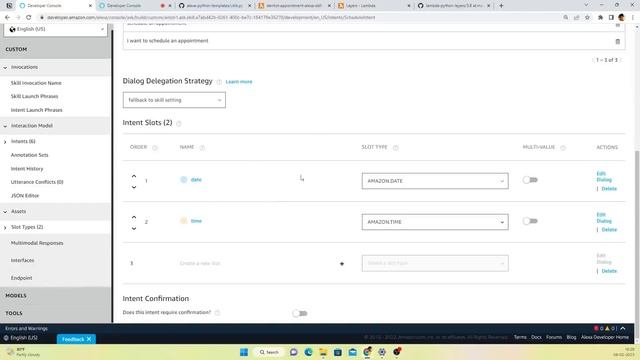This screenshot has width=640, height=360.
Task: Click the help icon next to ORDER column
Action: [x=155, y=148]
